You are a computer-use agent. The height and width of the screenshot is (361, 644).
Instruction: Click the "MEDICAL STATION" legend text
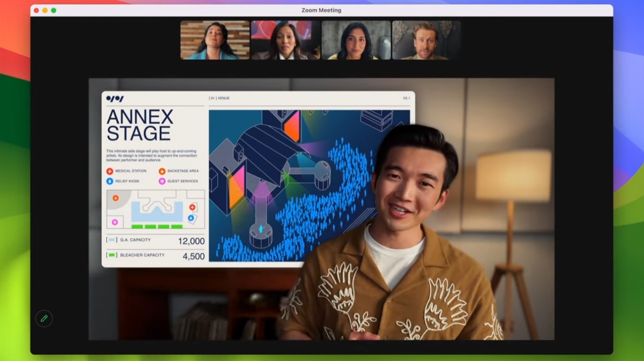[131, 171]
